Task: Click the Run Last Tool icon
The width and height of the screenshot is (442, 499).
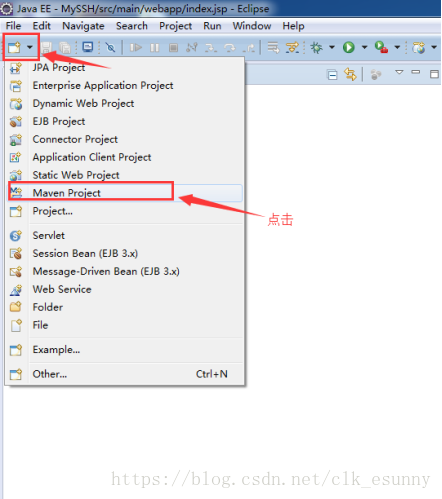Action: (x=381, y=47)
